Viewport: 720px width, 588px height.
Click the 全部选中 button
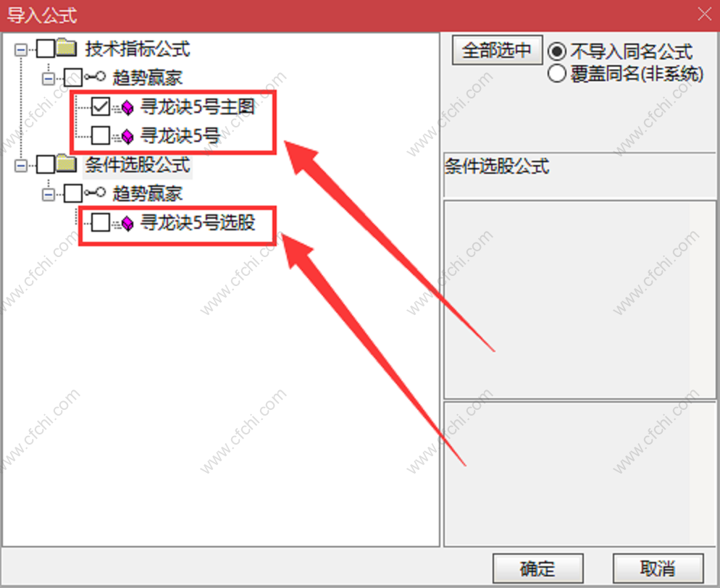pyautogui.click(x=497, y=50)
